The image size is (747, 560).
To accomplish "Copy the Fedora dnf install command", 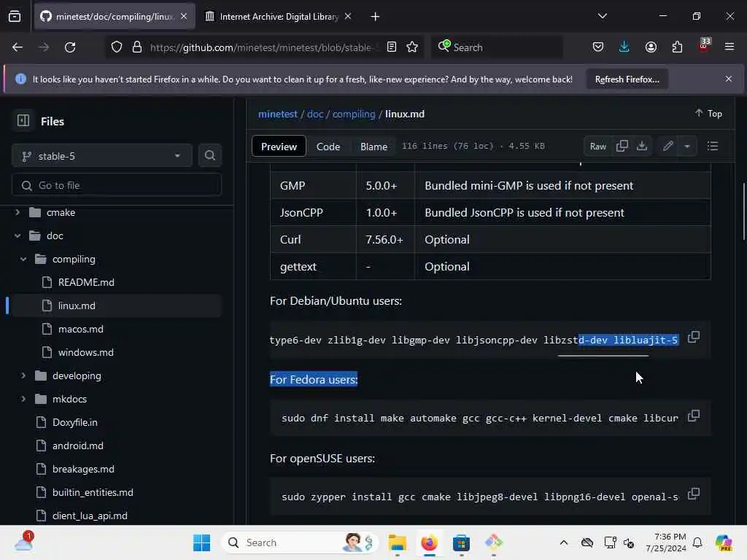I will (x=694, y=416).
